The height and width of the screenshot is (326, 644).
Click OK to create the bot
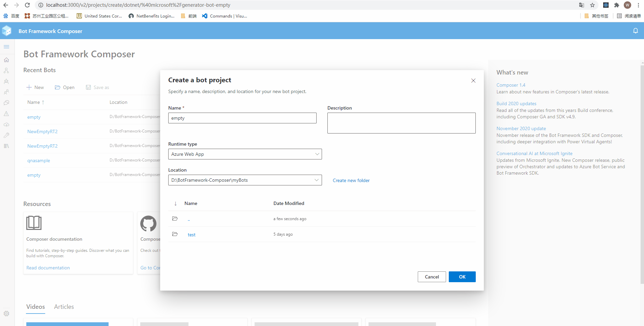(462, 277)
